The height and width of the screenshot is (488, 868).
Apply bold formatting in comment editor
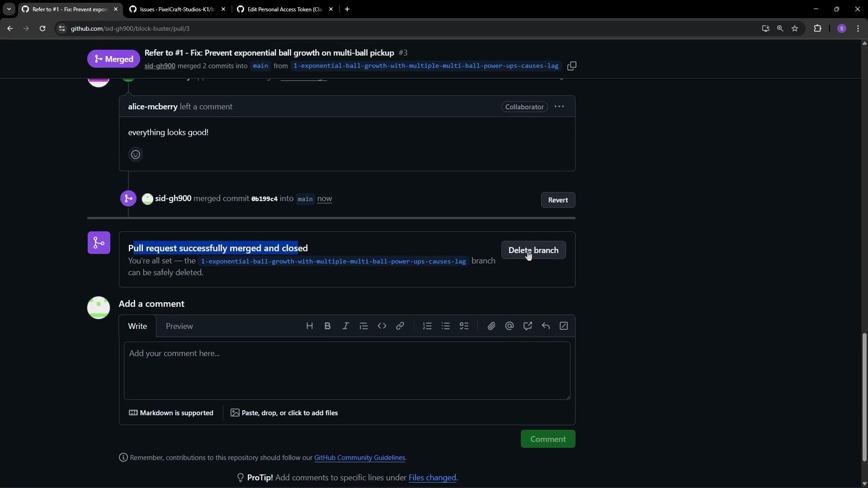(328, 326)
